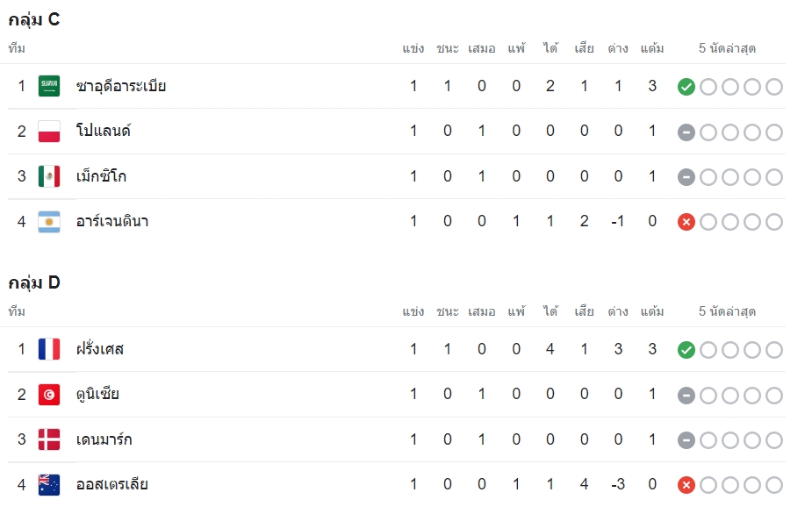The height and width of the screenshot is (521, 812).
Task: Click the กลุ่ม D group heading
Action: (x=34, y=283)
